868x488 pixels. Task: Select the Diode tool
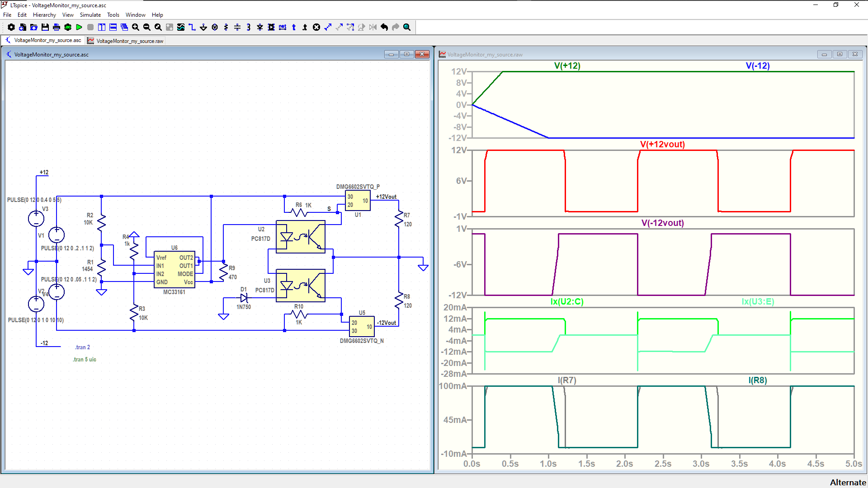point(260,27)
